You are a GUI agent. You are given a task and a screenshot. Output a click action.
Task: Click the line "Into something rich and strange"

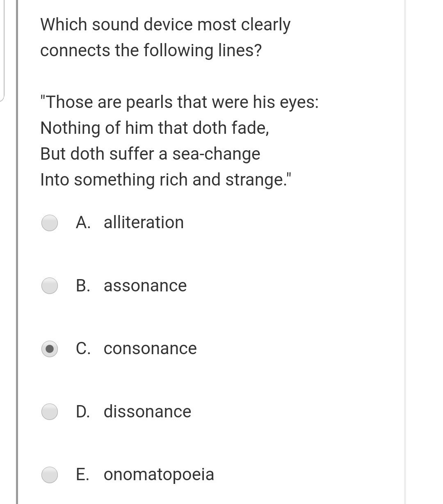pos(166,180)
